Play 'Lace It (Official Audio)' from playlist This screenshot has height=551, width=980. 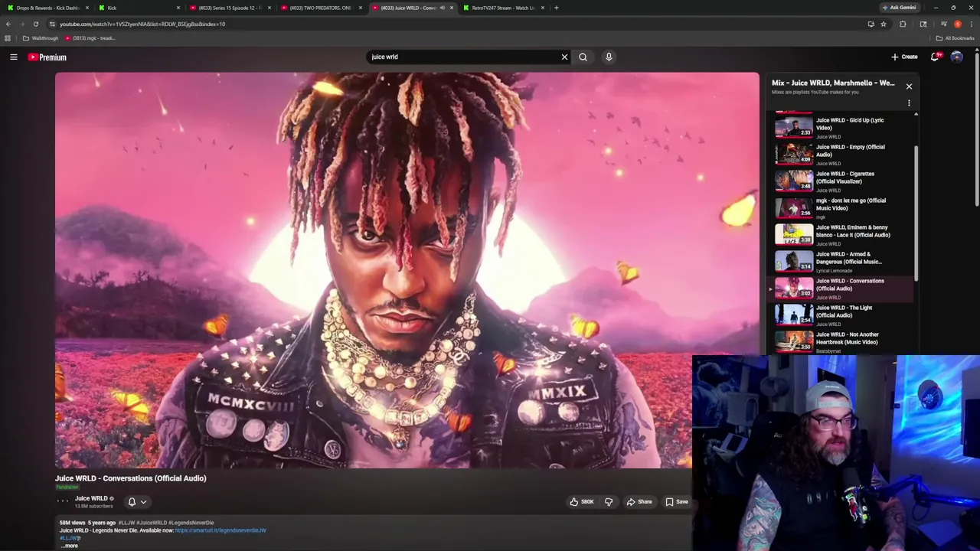pyautogui.click(x=841, y=233)
